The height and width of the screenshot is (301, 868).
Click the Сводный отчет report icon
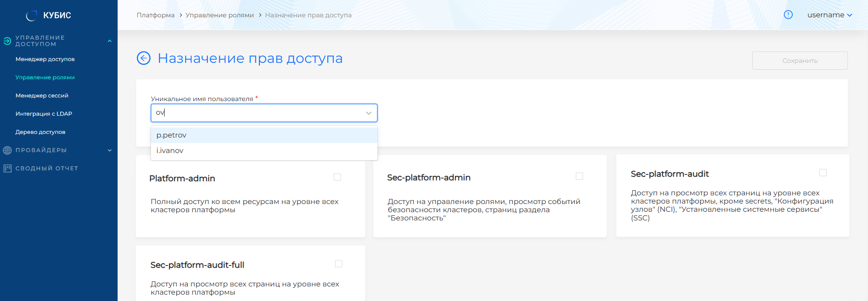coord(7,168)
